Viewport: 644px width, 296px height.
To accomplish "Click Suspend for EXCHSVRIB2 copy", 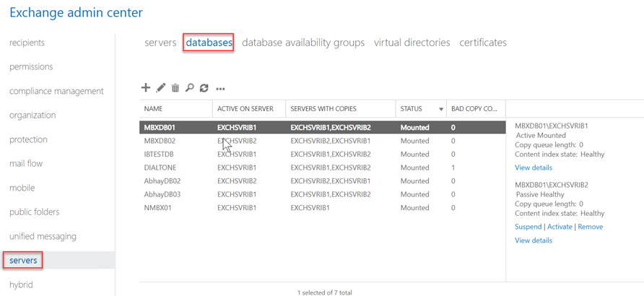I will (x=528, y=227).
